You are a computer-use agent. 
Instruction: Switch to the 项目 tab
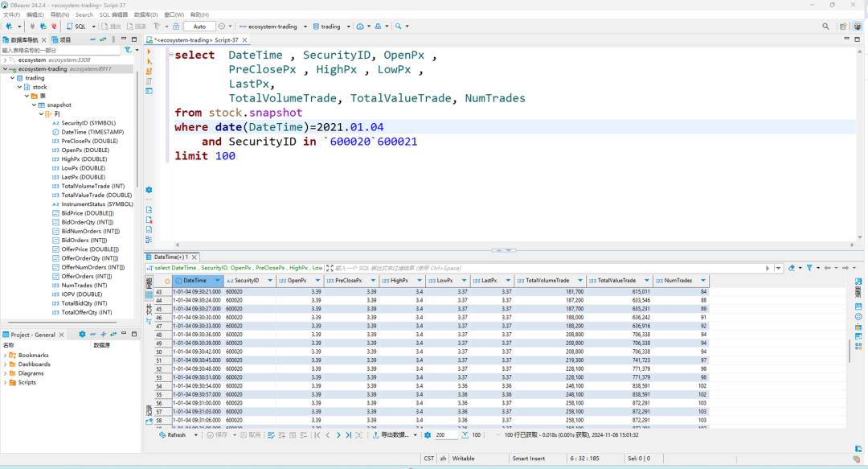point(61,39)
